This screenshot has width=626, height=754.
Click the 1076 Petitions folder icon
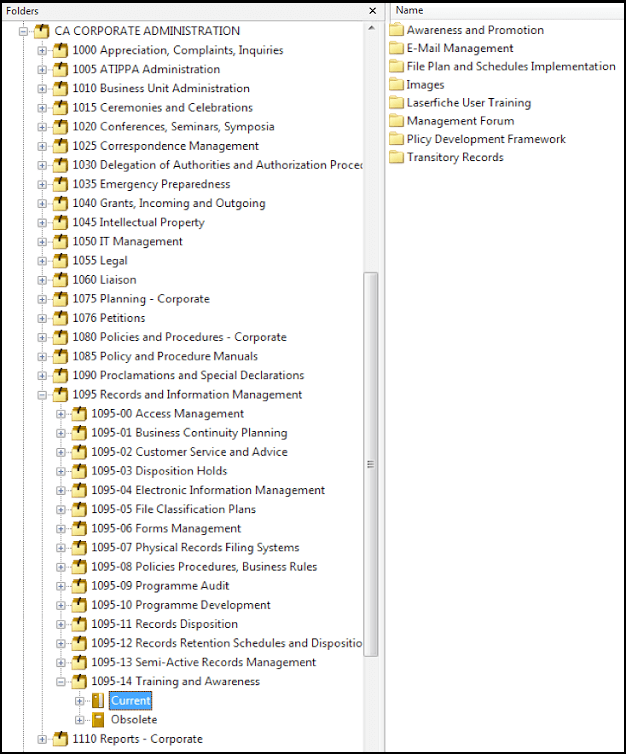(60, 318)
